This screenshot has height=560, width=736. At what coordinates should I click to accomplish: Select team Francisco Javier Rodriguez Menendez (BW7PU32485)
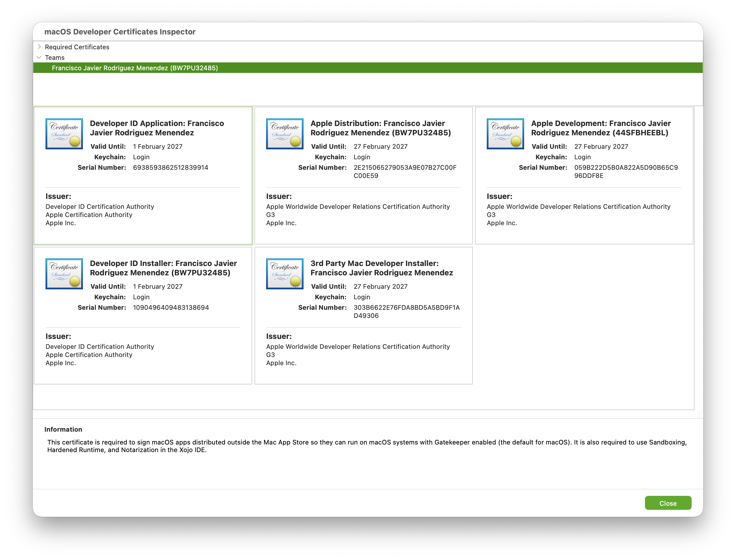pos(135,68)
